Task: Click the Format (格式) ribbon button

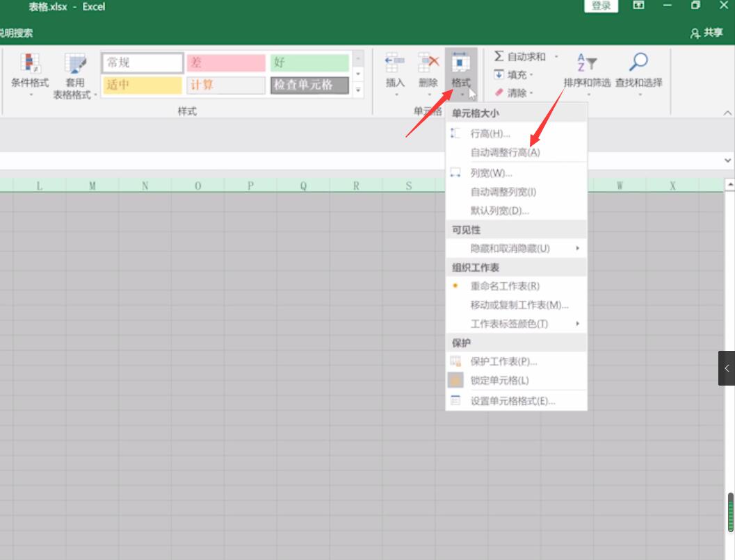Action: [461, 74]
